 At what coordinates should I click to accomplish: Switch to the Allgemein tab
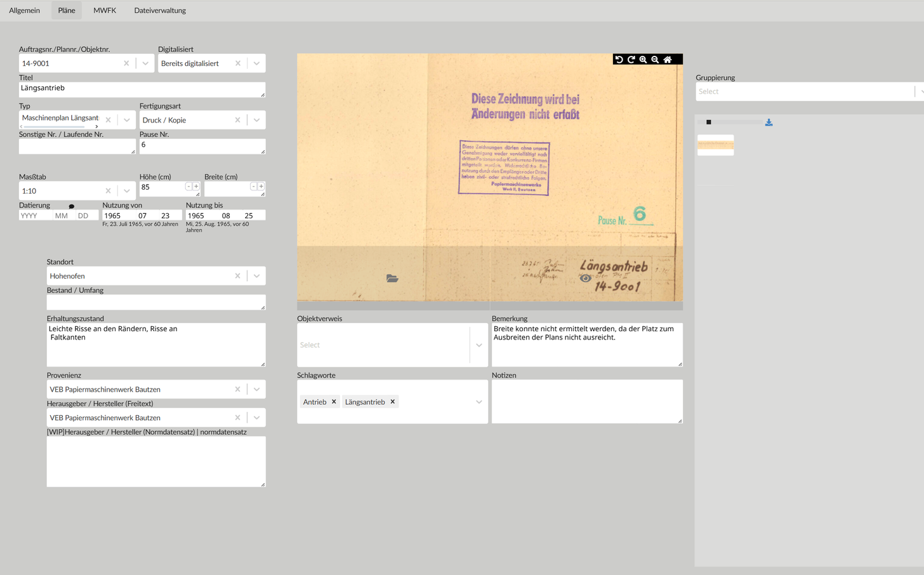tap(25, 10)
